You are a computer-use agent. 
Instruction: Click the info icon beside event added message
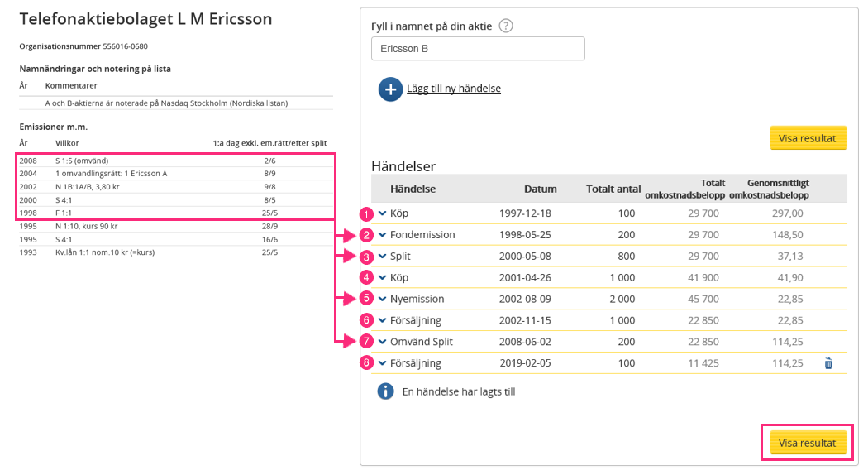pos(385,392)
